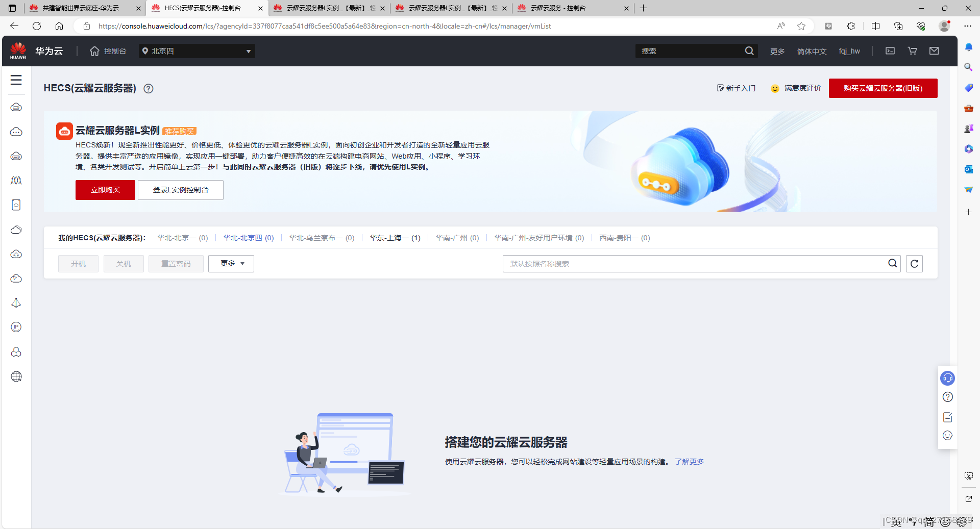Click the browser home button

[x=59, y=26]
